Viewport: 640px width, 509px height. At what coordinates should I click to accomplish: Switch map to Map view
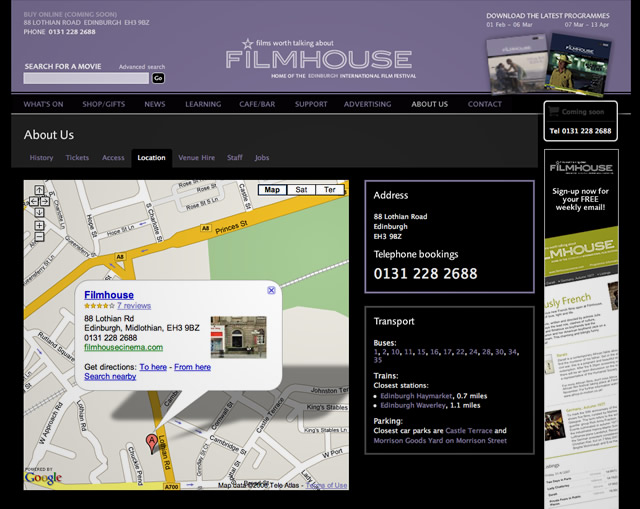coord(272,190)
